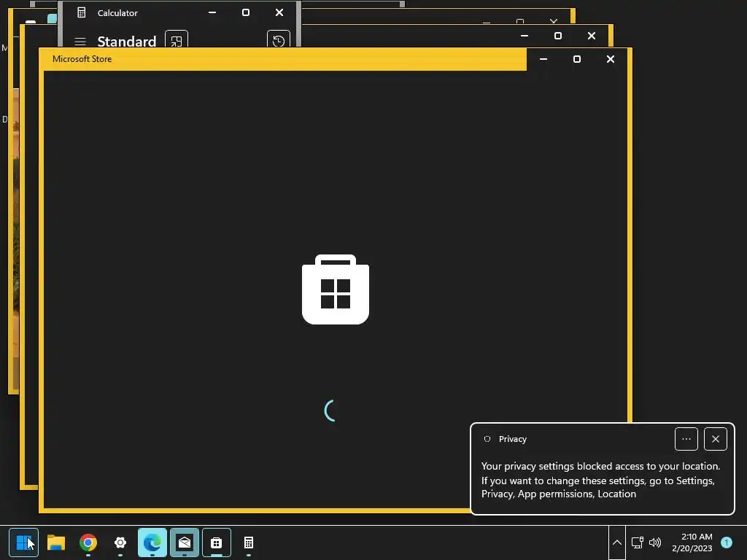The image size is (747, 560).
Task: Switch to Microsoft Edge in the taskbar
Action: click(x=152, y=542)
